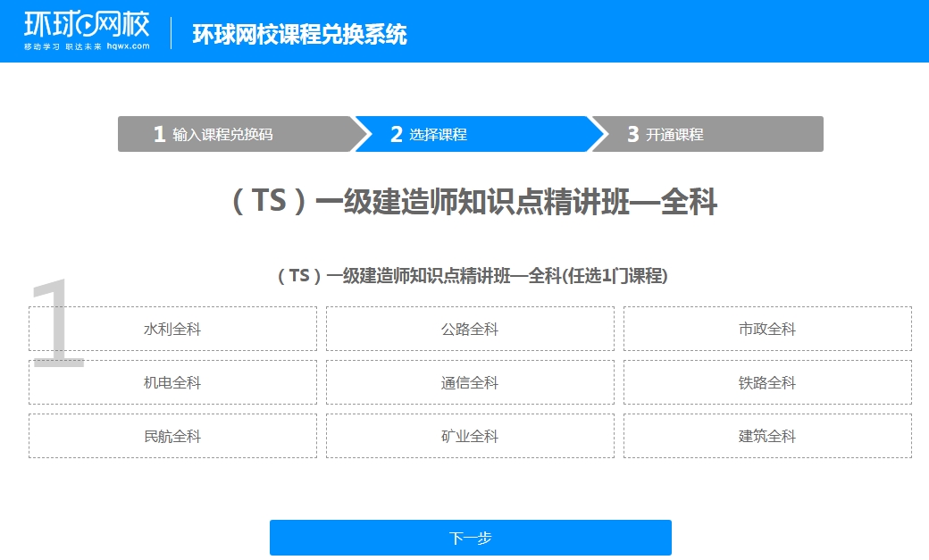This screenshot has height=560, width=929.
Task: Click the large (TS)一级建造师知识点精讲班 main heading
Action: click(x=473, y=202)
